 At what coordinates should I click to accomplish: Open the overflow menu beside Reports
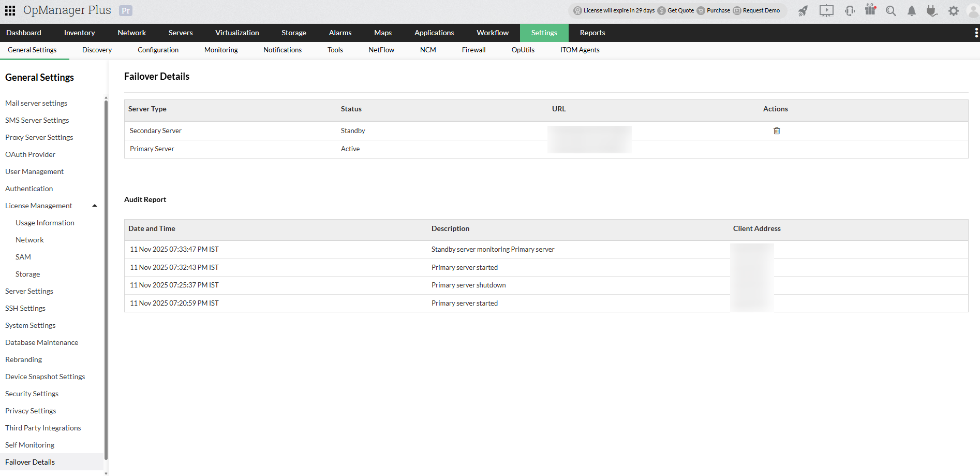(x=974, y=33)
